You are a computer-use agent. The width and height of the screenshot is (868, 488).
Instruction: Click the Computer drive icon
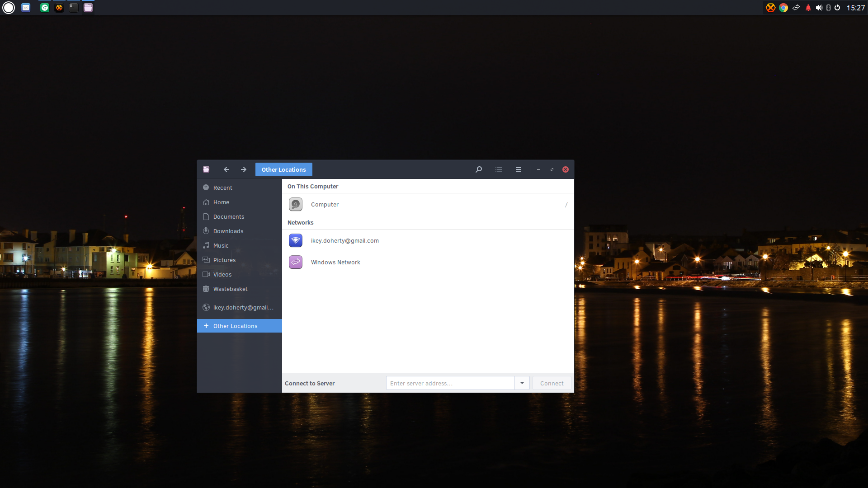[296, 205]
